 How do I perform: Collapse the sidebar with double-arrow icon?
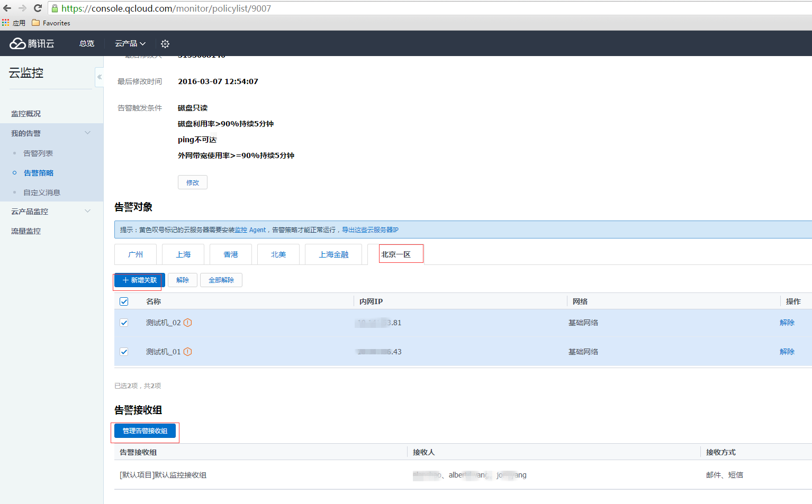coord(100,77)
